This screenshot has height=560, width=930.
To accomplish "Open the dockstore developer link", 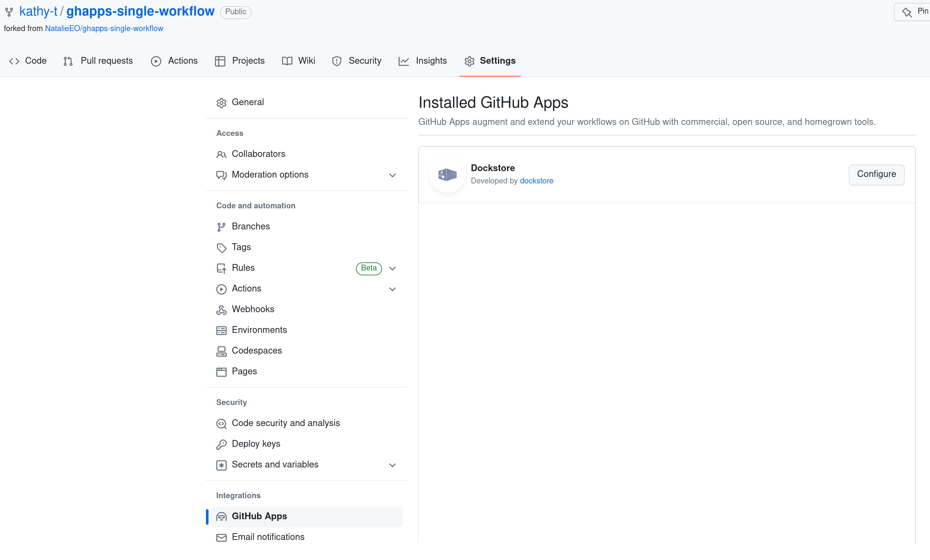I will 536,181.
